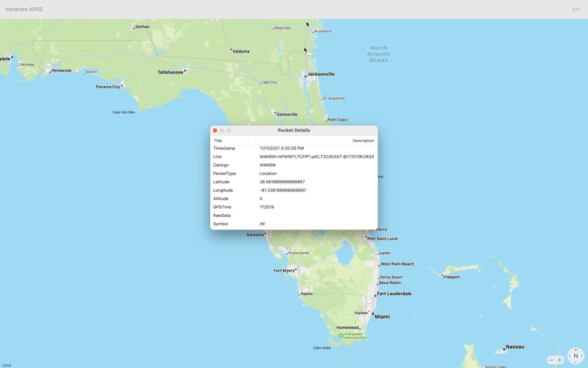Click the Lake City label on map
Image resolution: width=588 pixels, height=368 pixels.
[x=269, y=82]
